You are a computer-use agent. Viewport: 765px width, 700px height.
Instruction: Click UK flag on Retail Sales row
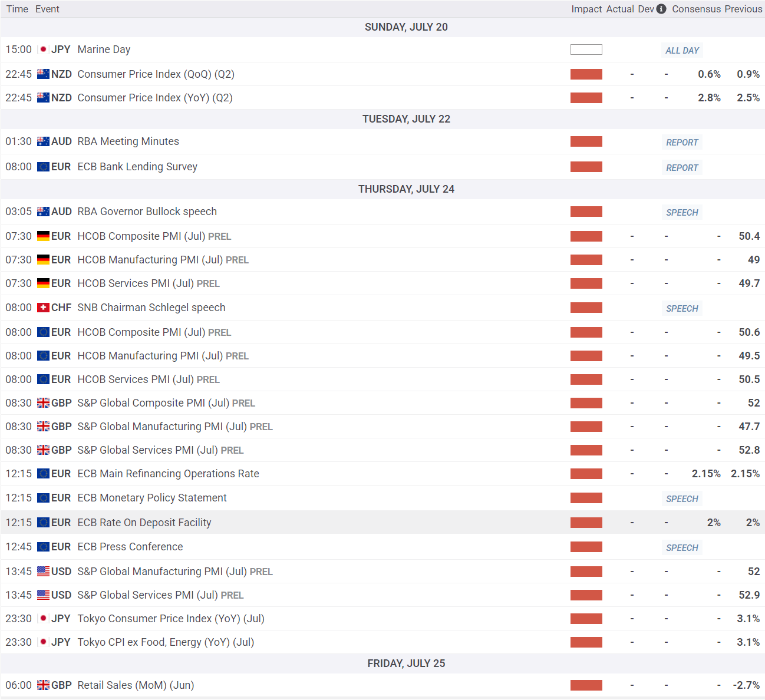43,685
